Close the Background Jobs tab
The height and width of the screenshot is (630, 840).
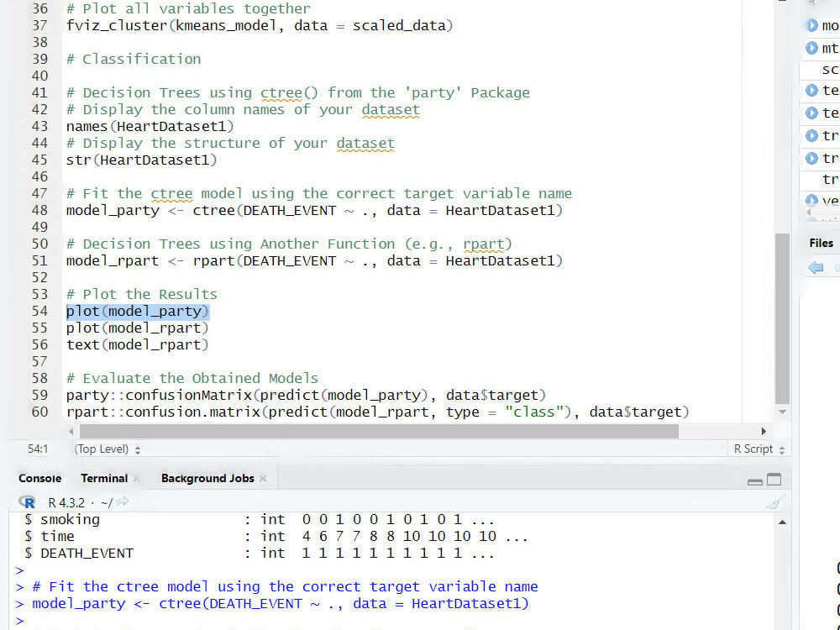pyautogui.click(x=263, y=479)
